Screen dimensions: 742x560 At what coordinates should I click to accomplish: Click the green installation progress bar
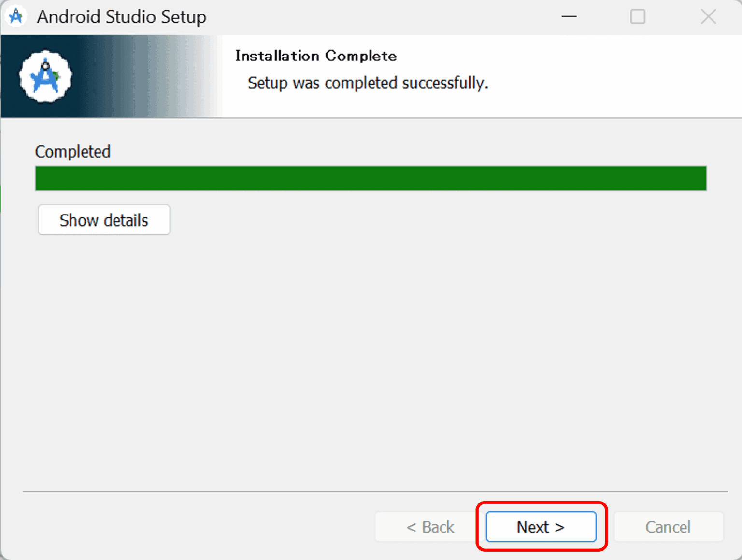[x=371, y=178]
